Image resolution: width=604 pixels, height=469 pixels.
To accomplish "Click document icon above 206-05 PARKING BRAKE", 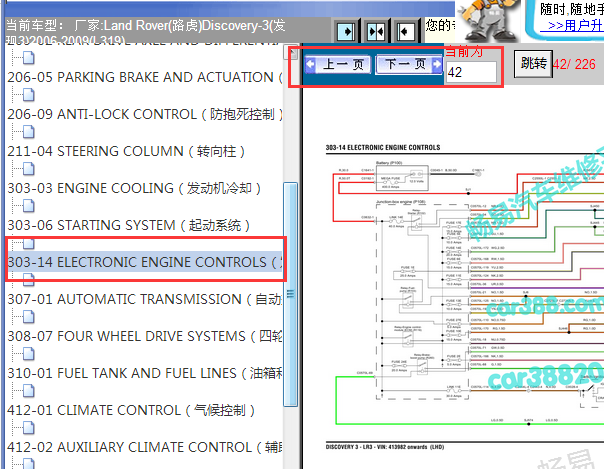I will [29, 58].
